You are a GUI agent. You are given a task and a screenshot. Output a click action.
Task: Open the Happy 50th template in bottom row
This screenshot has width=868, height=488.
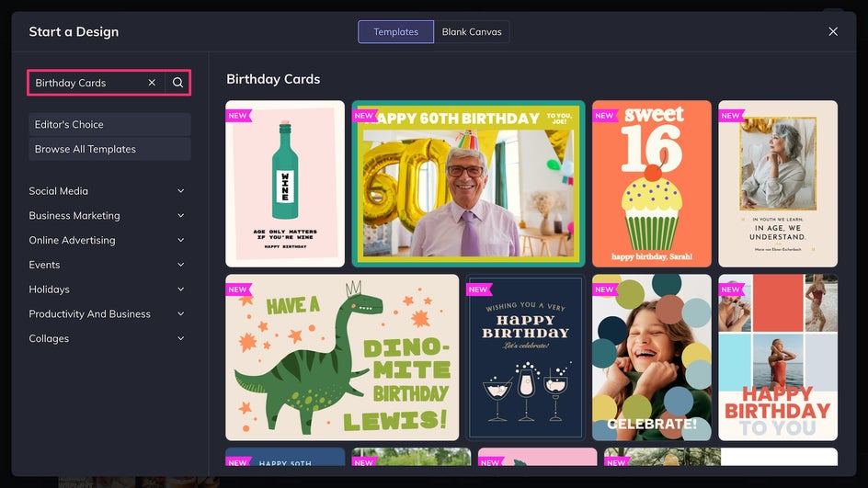tap(285, 457)
